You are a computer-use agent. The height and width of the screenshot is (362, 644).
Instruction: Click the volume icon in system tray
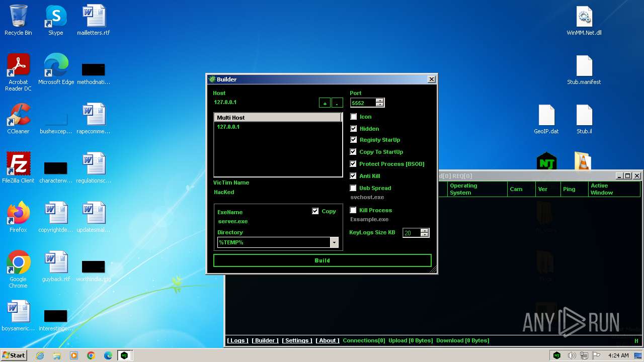pos(572,355)
